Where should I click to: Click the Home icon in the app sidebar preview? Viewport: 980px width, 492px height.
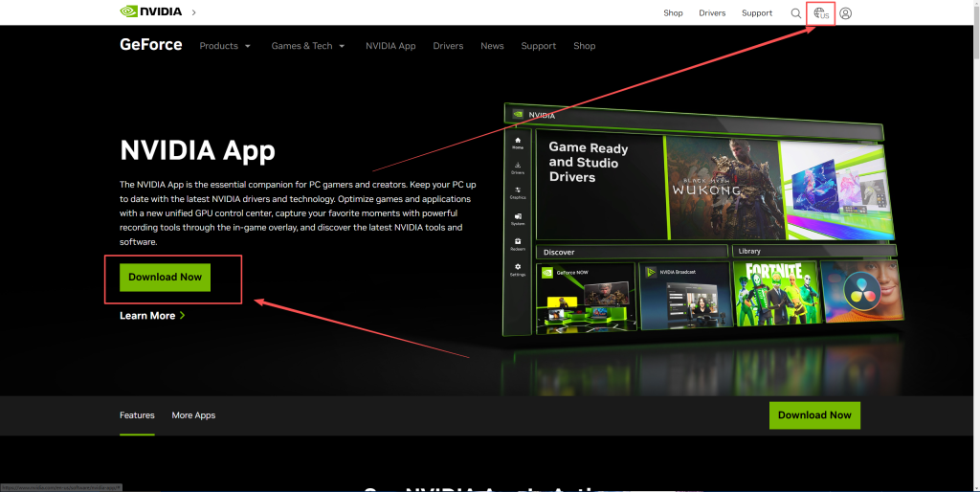518,143
